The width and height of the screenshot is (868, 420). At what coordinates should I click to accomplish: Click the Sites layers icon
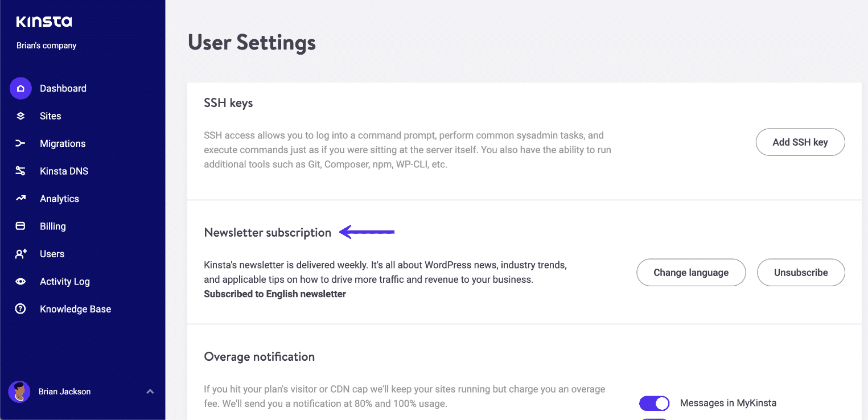point(20,116)
